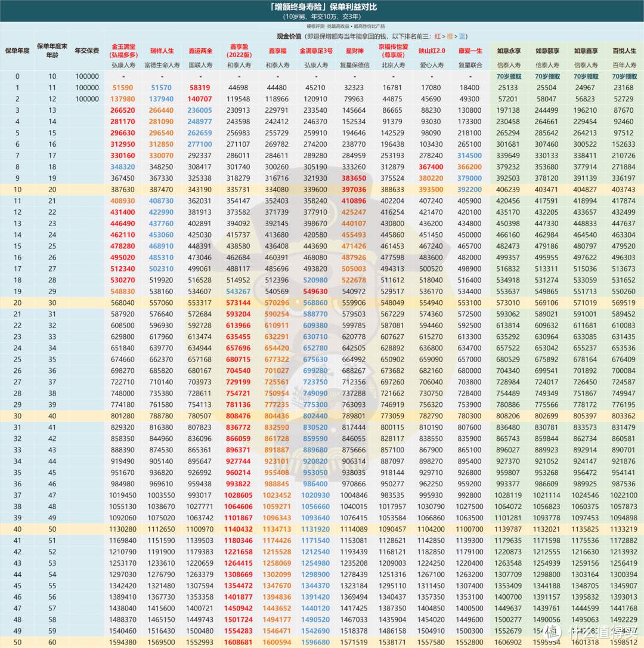Image resolution: width=644 pixels, height=648 pixels.
Task: Click the 如意颐享 product header
Action: pyautogui.click(x=547, y=51)
